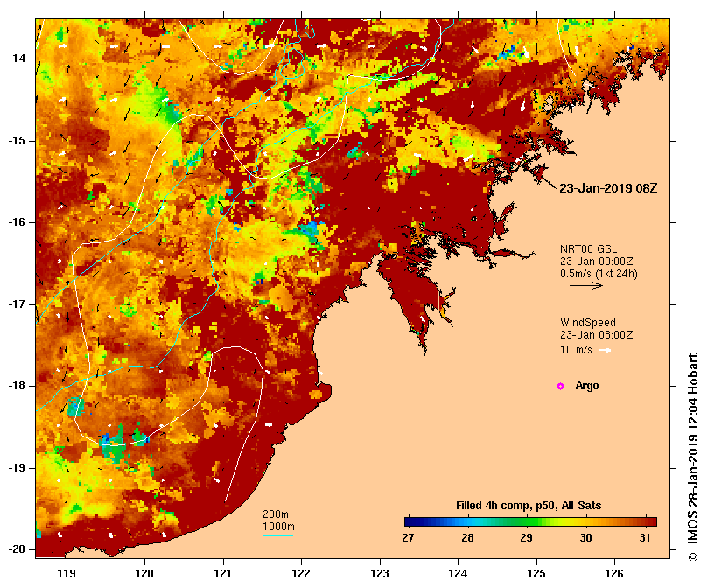Click the latitude label -17
The image size is (708, 588).
[x=17, y=304]
